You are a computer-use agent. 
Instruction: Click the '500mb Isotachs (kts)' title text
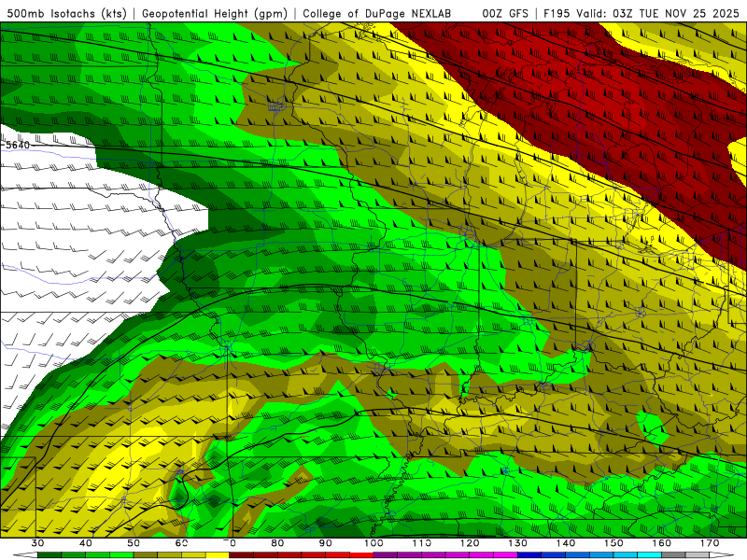(x=67, y=13)
